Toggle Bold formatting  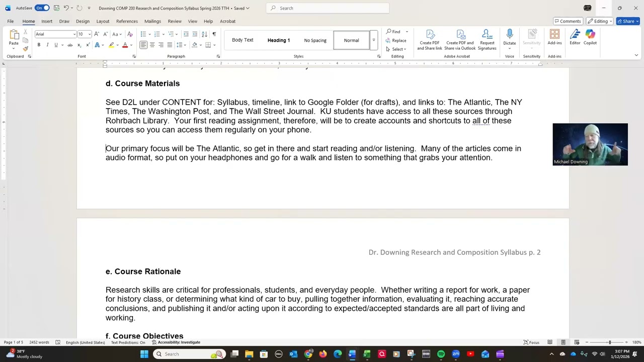tap(39, 45)
